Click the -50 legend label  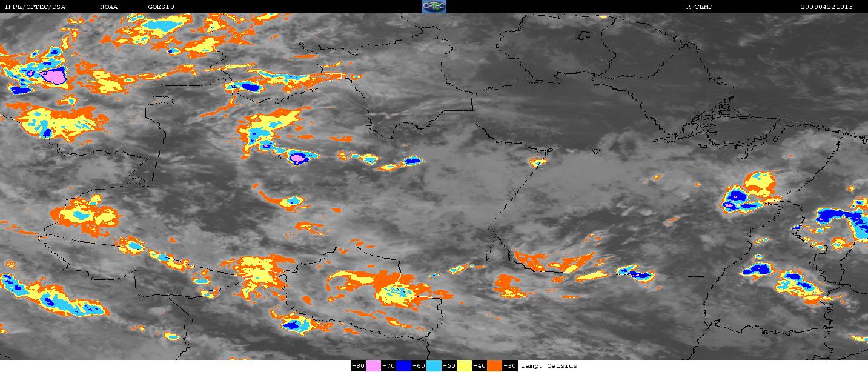point(449,366)
